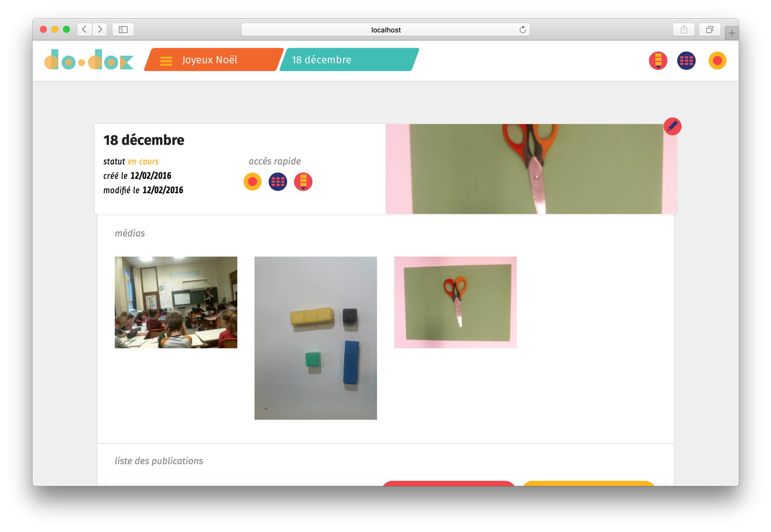Go back with the browser back arrow
Image resolution: width=771 pixels, height=532 pixels.
[x=84, y=29]
